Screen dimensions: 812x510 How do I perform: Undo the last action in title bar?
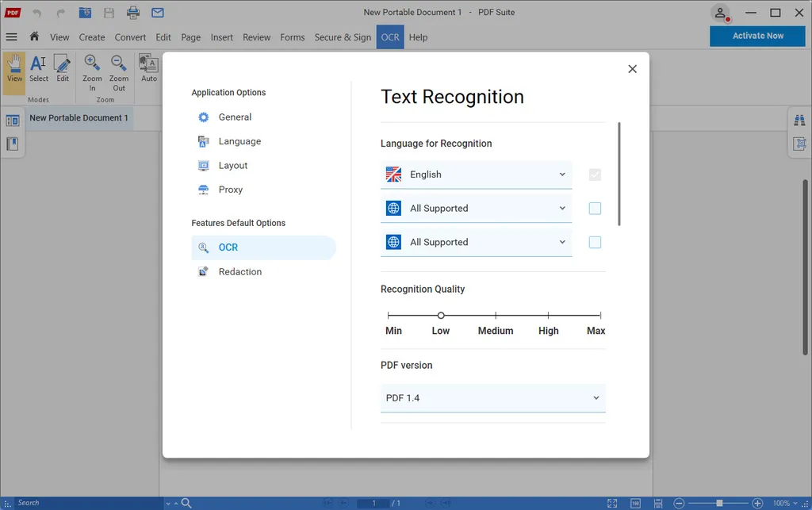coord(36,13)
